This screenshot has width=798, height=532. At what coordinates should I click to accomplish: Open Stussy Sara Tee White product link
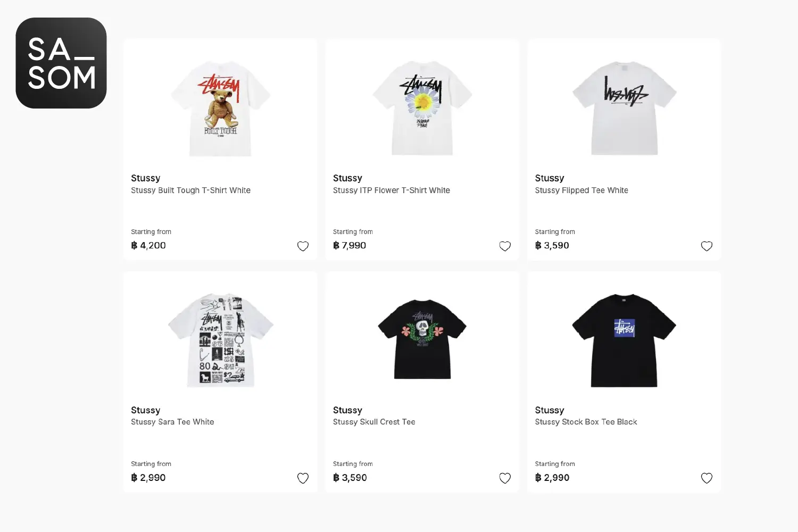click(172, 422)
